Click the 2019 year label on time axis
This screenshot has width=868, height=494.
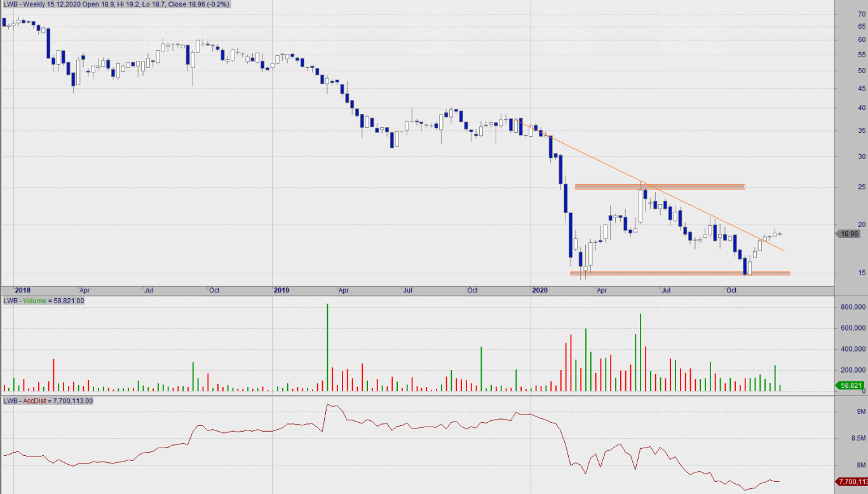281,290
